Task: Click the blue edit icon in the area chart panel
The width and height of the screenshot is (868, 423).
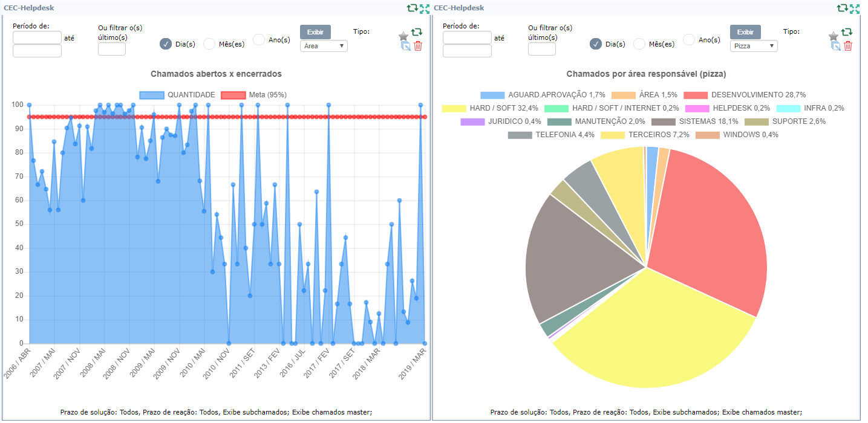Action: point(406,46)
